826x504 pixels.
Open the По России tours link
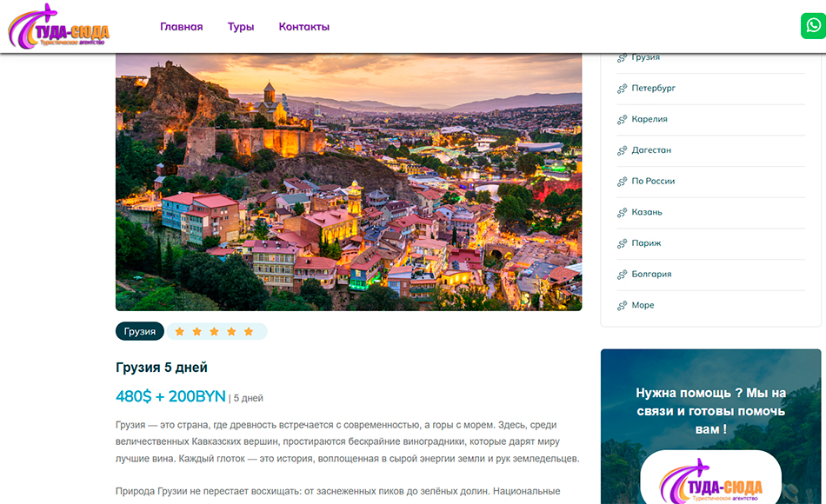[x=653, y=182]
